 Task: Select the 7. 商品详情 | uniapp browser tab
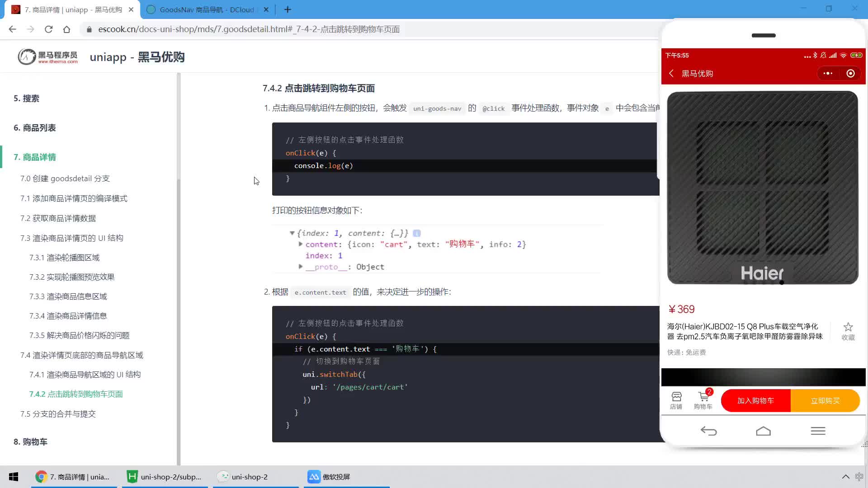pos(72,9)
